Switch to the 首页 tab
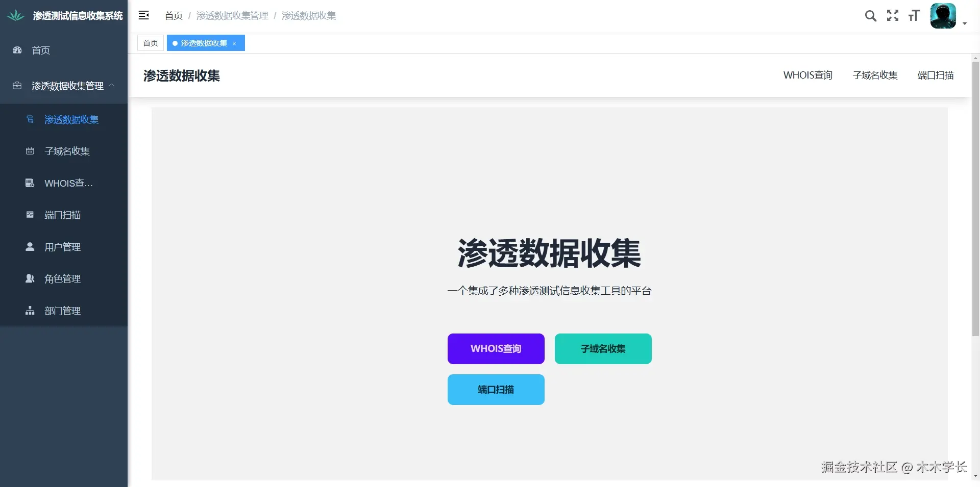 tap(150, 43)
